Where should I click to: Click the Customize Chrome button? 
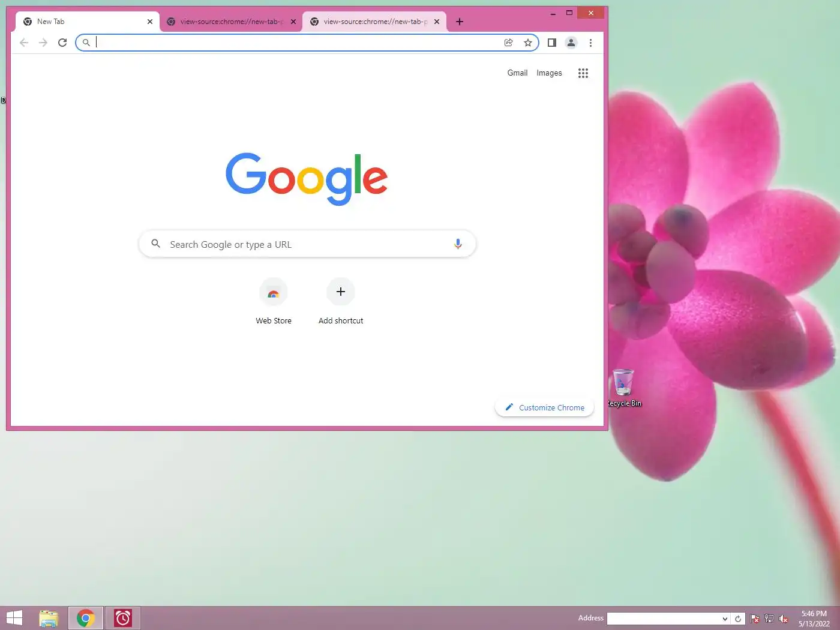point(544,407)
